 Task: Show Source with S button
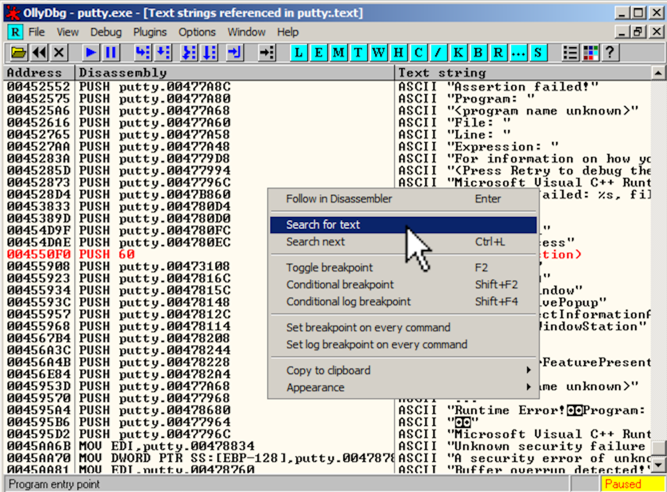pyautogui.click(x=539, y=53)
